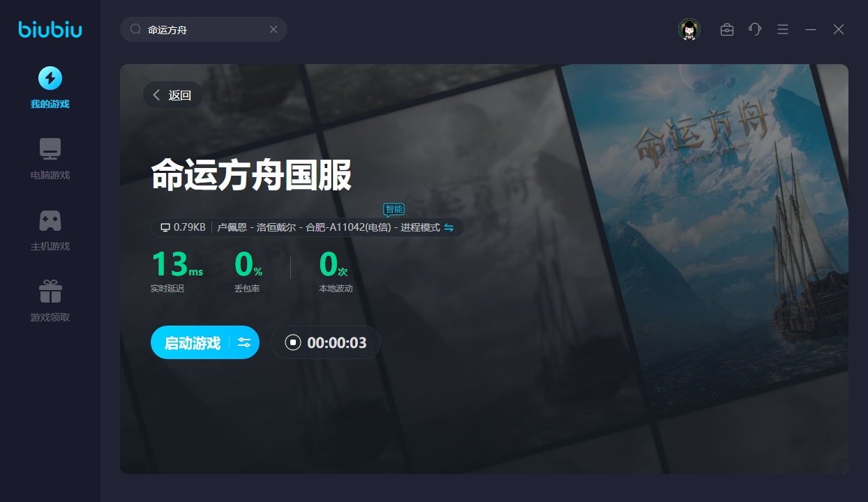
Task: Open the PC games monitor icon
Action: 50,149
